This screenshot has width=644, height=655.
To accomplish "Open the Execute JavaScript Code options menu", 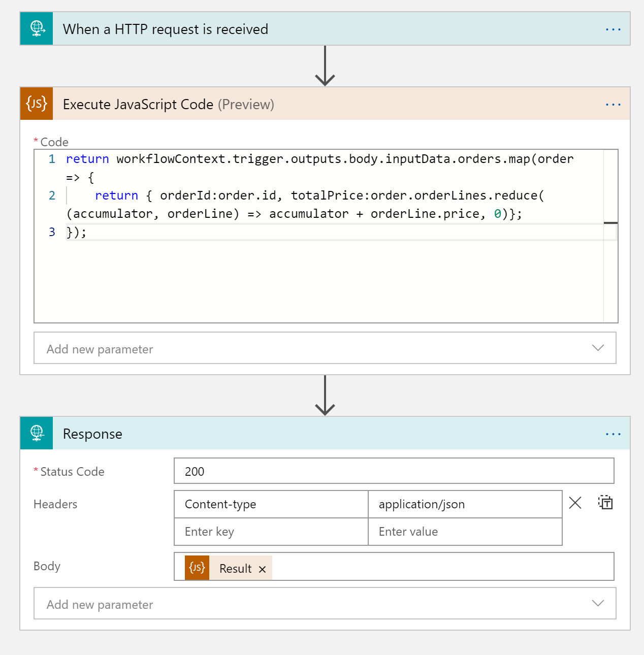I will click(x=613, y=104).
